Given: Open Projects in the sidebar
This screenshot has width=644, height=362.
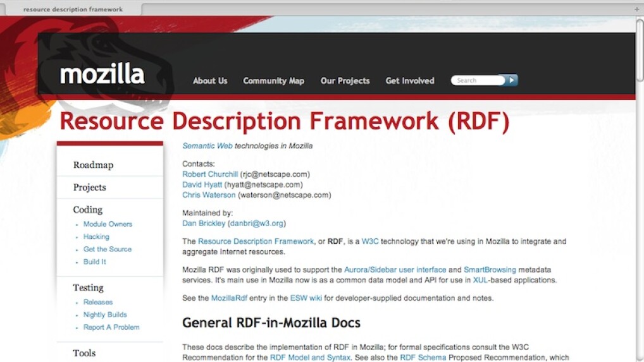Looking at the screenshot, I should coord(90,188).
